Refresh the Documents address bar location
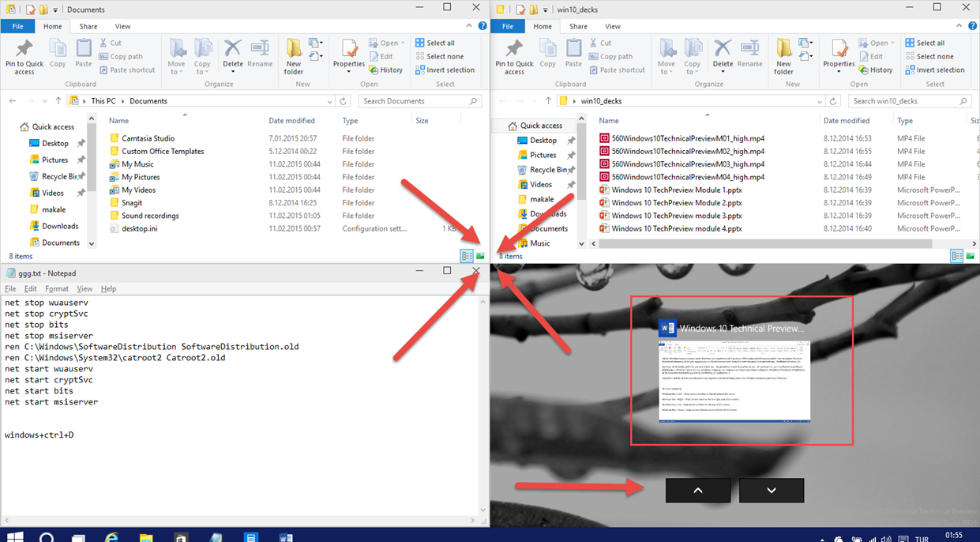Viewport: 980px width, 542px height. [x=344, y=101]
